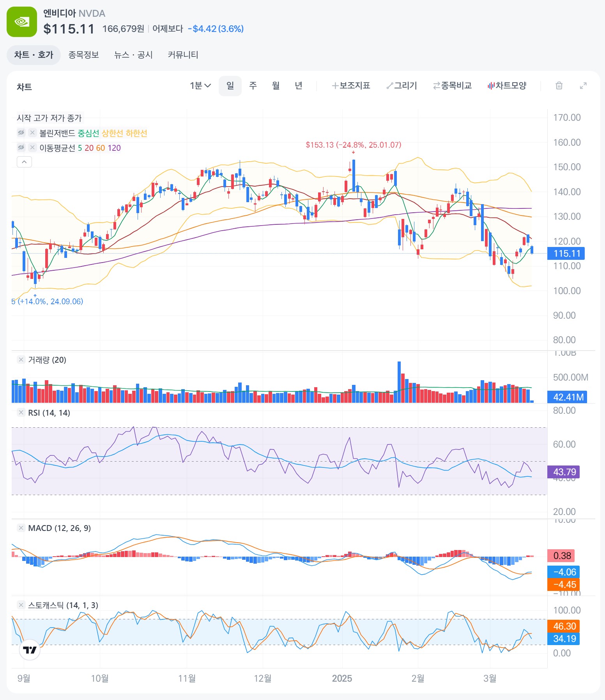Click the 43.79 RSI value label

pos(564,472)
